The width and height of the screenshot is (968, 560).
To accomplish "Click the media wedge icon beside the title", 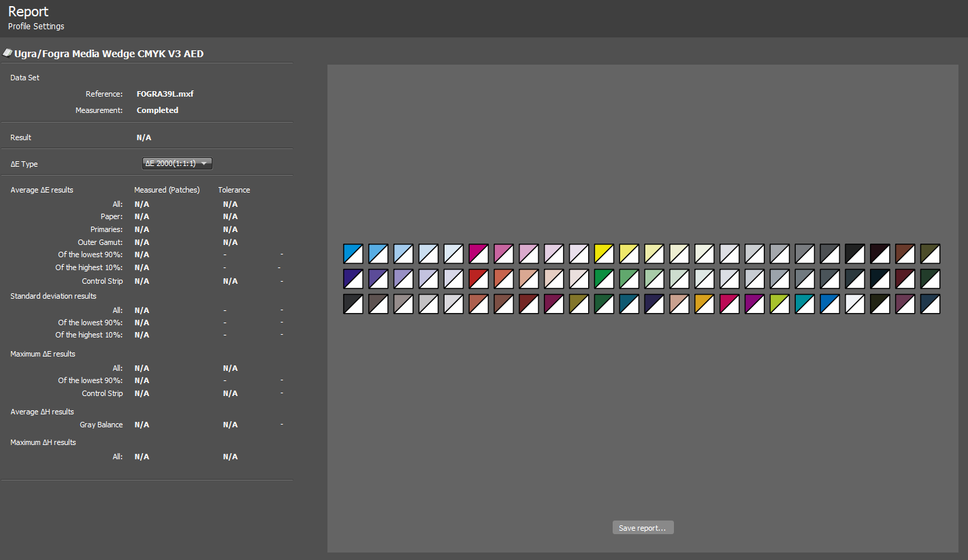I will coord(7,53).
